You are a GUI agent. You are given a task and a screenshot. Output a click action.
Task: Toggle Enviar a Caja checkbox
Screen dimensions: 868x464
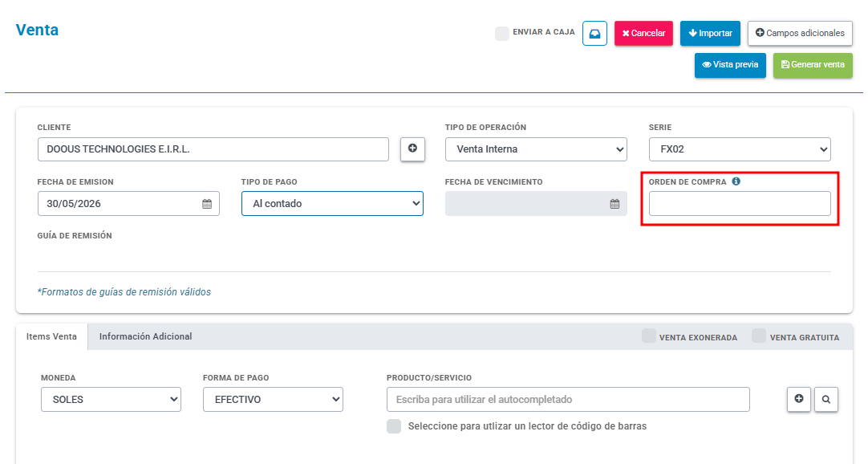point(502,33)
